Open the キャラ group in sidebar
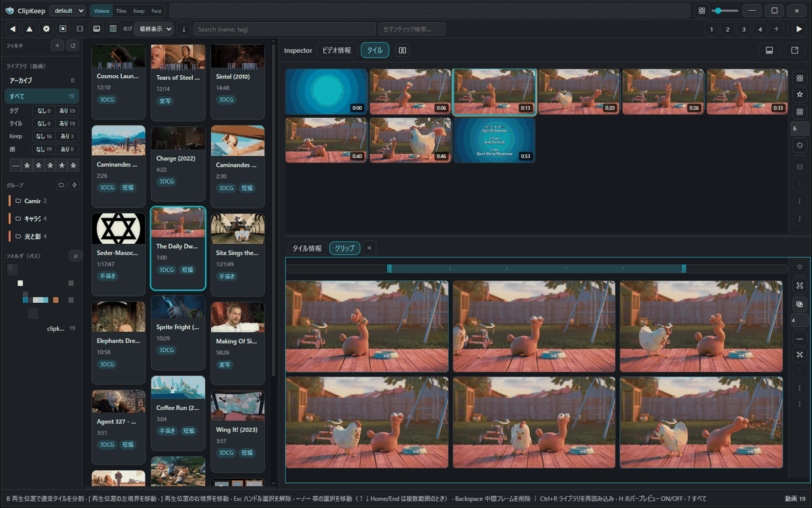The image size is (812, 508). point(41,219)
